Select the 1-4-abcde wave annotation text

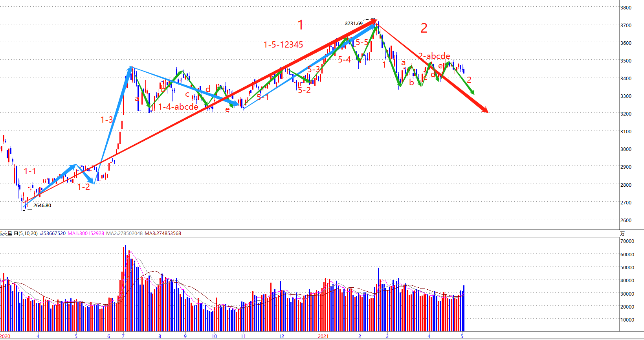coord(178,107)
